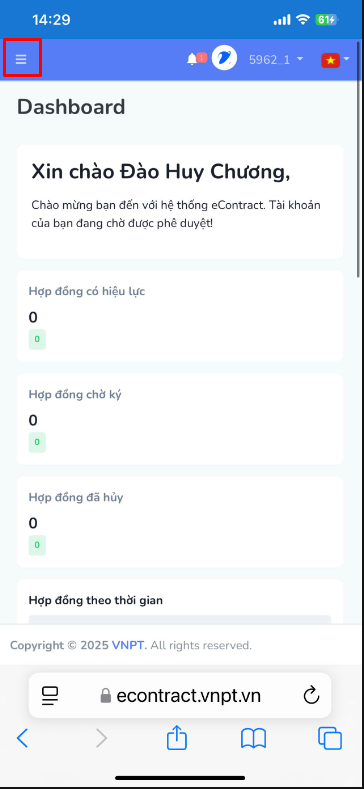Tap the Hợp đồng theo thời gian chart
The height and width of the screenshot is (789, 364).
[x=180, y=619]
